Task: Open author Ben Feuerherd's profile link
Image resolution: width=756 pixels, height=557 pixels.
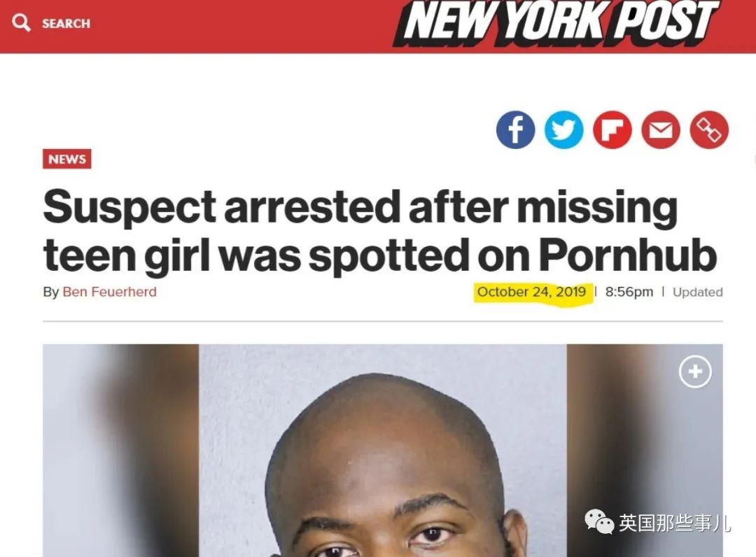Action: [x=109, y=292]
